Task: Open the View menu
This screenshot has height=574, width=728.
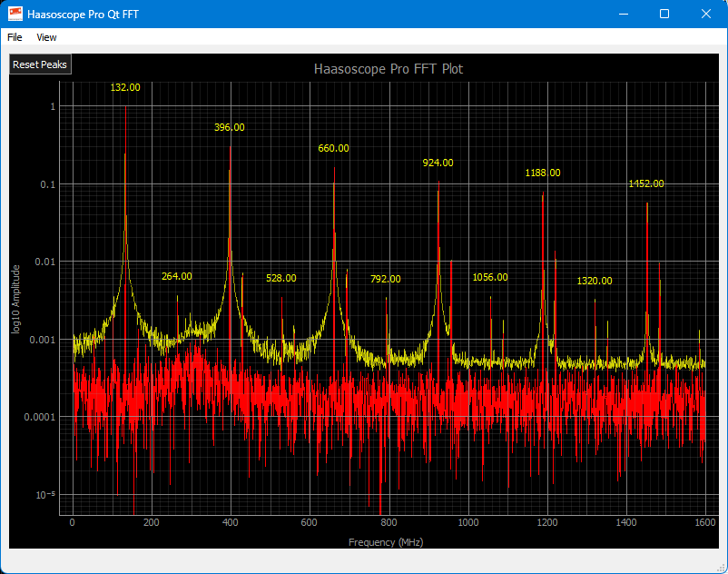Action: [x=46, y=37]
